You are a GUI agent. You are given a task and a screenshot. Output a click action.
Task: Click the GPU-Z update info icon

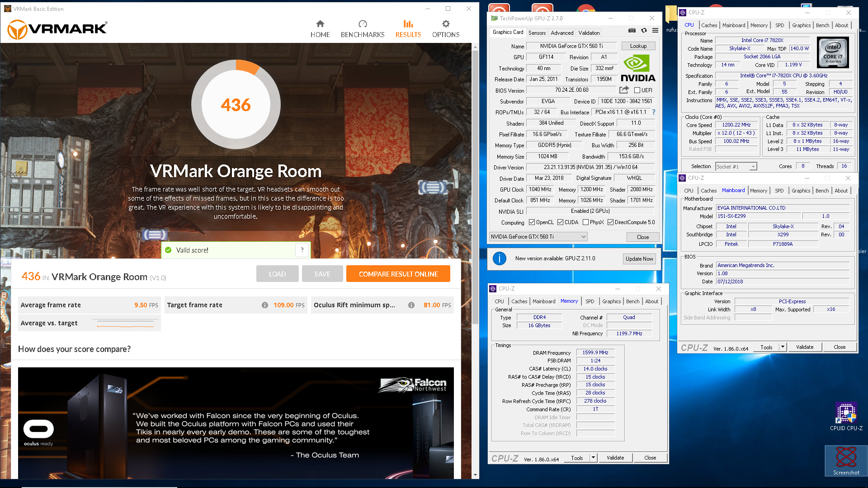click(x=499, y=258)
